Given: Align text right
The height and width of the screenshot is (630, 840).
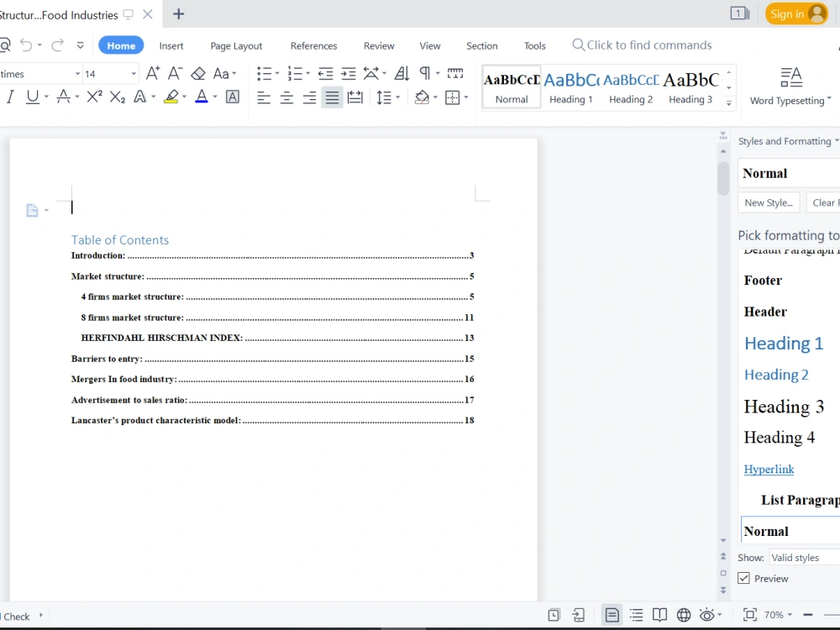Looking at the screenshot, I should [310, 97].
